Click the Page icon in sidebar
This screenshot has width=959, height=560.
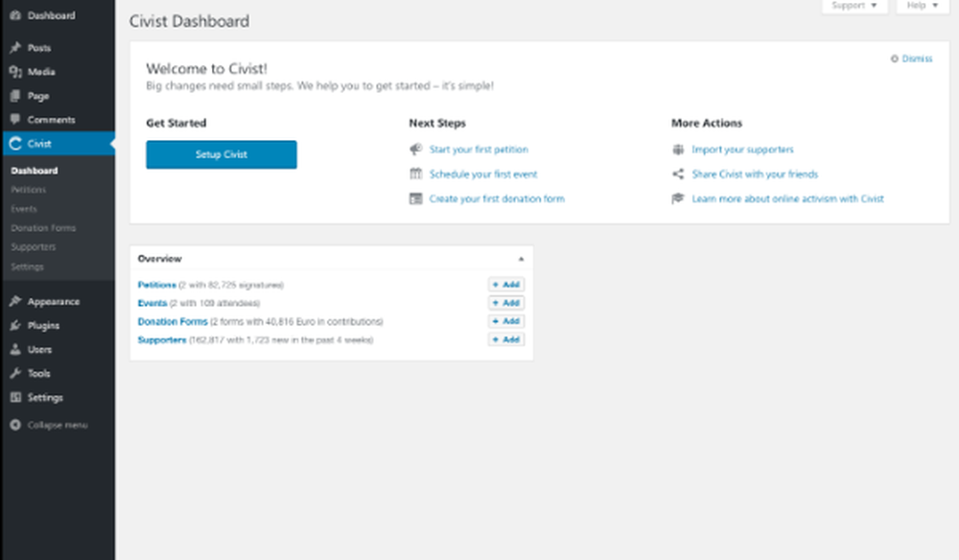coord(15,96)
